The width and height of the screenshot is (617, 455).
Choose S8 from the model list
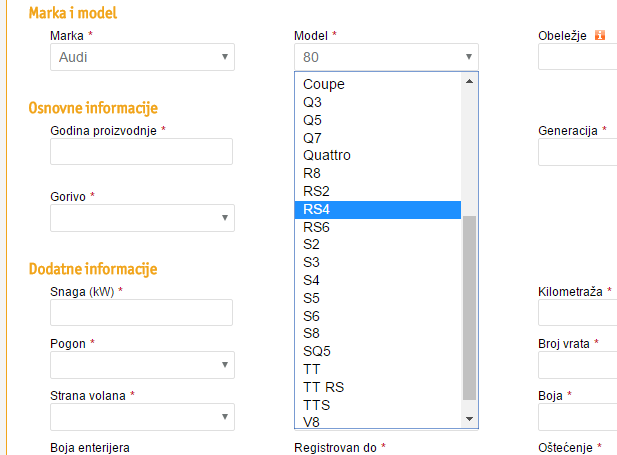pos(378,333)
